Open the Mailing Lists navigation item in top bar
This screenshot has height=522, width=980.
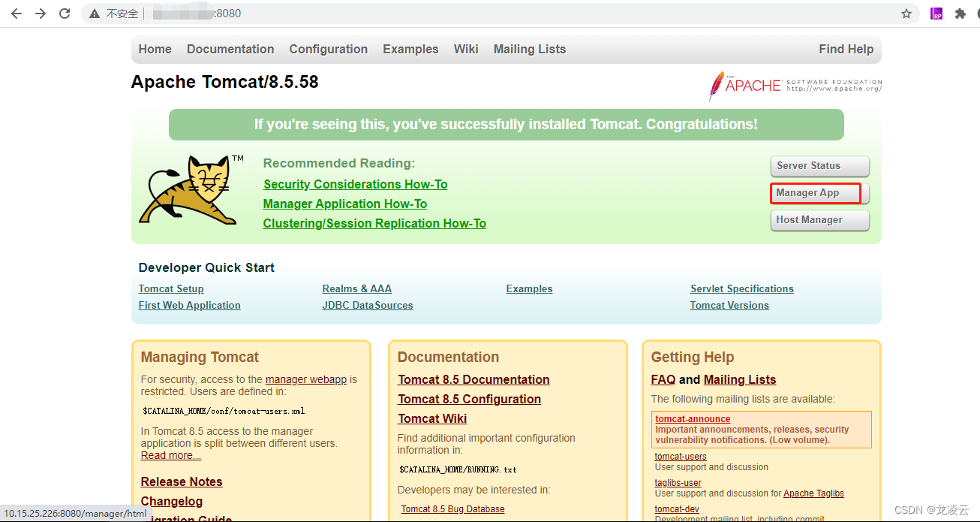point(530,50)
